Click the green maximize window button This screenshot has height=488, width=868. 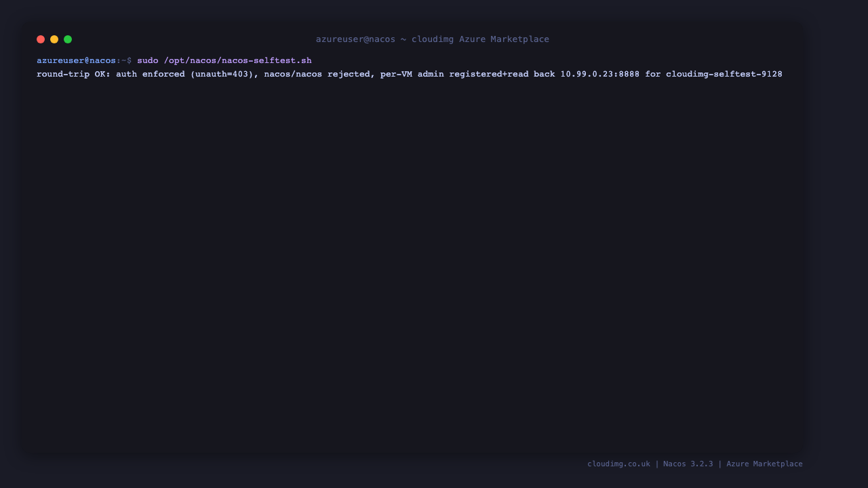click(x=68, y=39)
